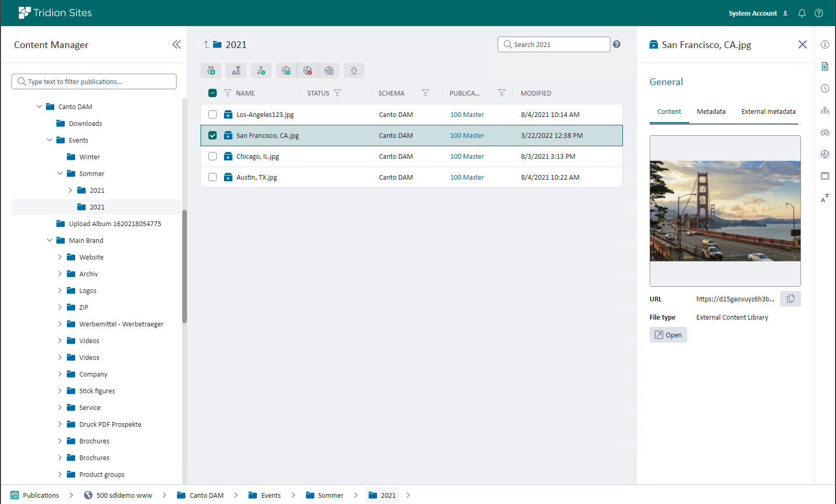
Task: Open the history clock icon in right sidebar
Action: pos(825,88)
